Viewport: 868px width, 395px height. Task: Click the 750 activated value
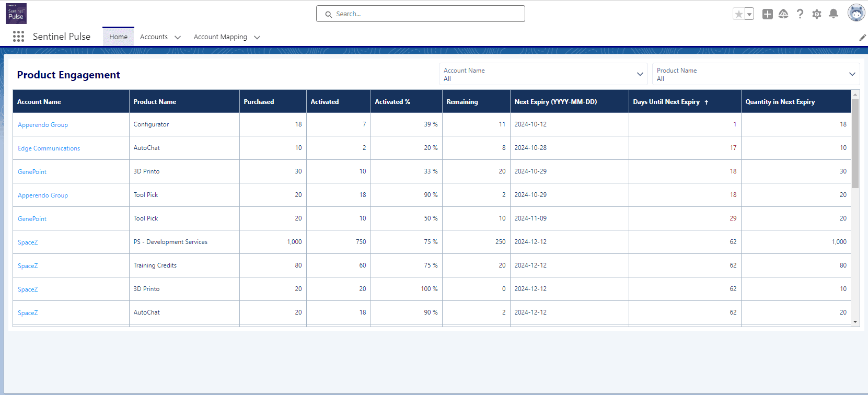pyautogui.click(x=361, y=242)
